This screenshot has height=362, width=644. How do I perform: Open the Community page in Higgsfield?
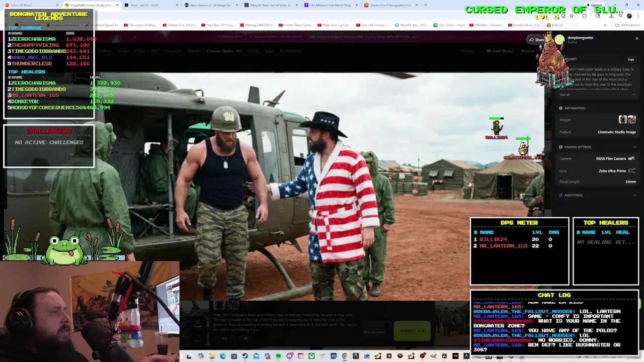point(290,51)
